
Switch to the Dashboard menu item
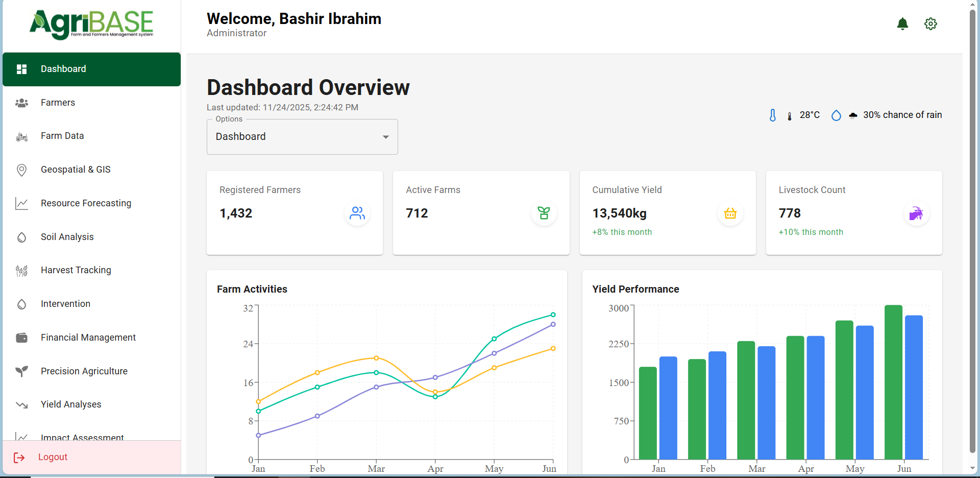tap(63, 69)
